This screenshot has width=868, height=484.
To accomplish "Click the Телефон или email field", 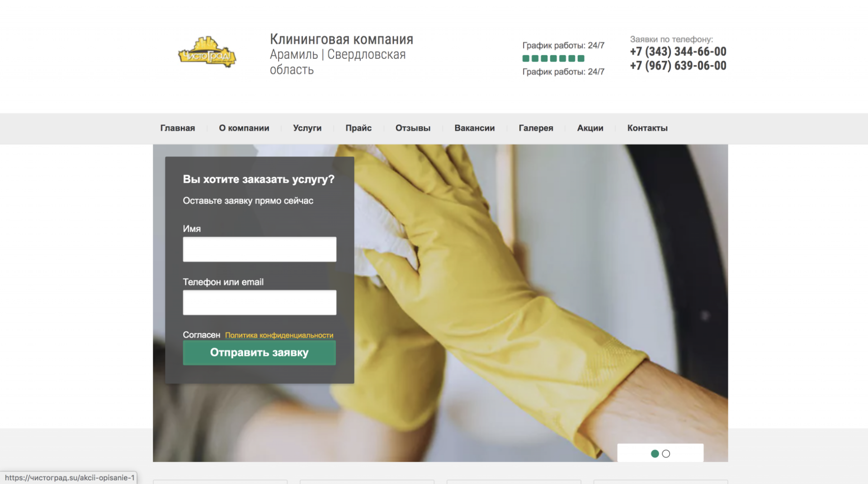I will point(259,302).
